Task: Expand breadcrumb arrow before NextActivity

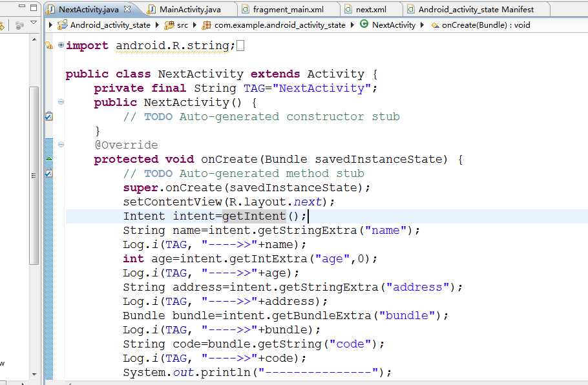Action: coord(352,25)
